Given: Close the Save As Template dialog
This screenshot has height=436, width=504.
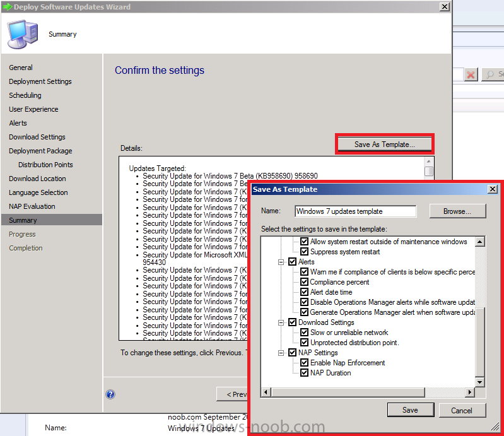Looking at the screenshot, I should [493, 189].
